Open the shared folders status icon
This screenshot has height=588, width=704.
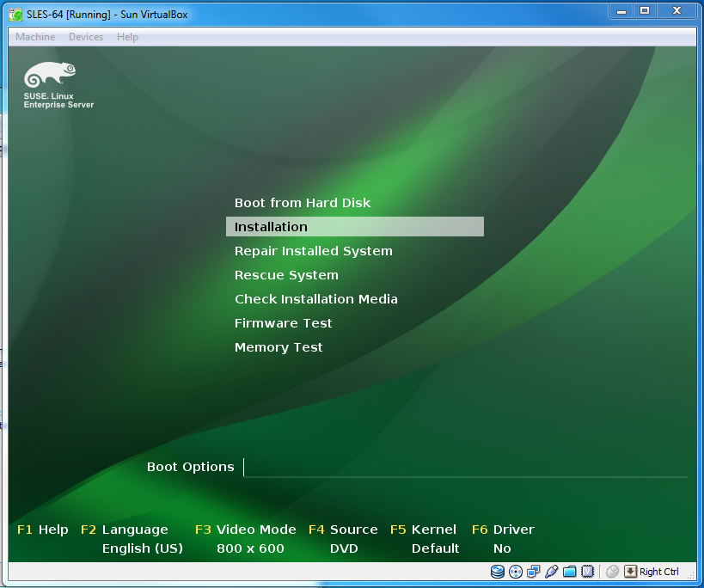coord(569,572)
